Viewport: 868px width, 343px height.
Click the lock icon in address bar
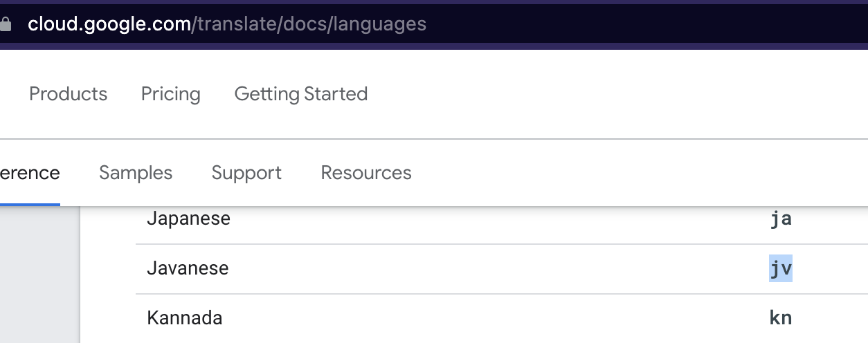[5, 25]
